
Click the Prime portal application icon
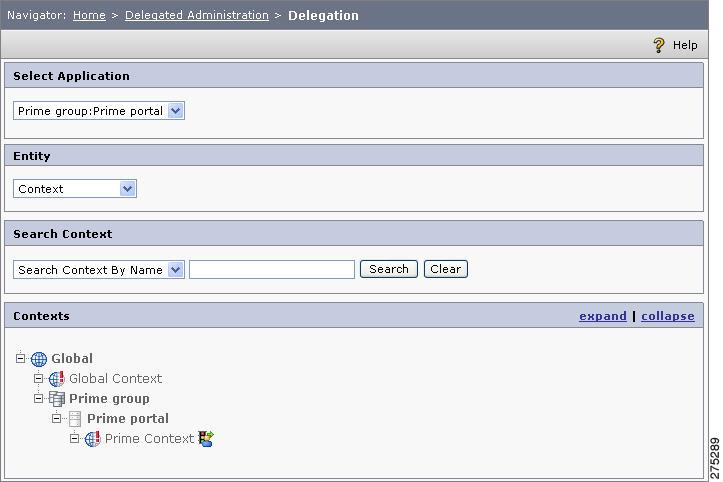pos(75,419)
